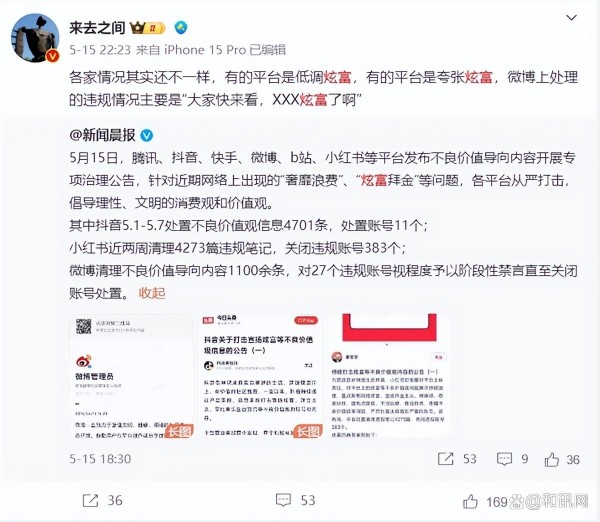
Task: Like the quoted post with 36 likes
Action: click(x=551, y=459)
